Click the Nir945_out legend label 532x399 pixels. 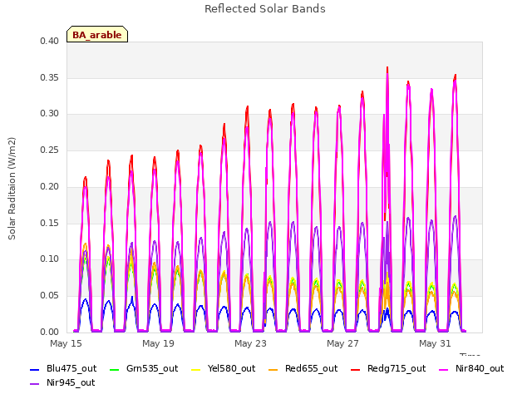[71, 382]
